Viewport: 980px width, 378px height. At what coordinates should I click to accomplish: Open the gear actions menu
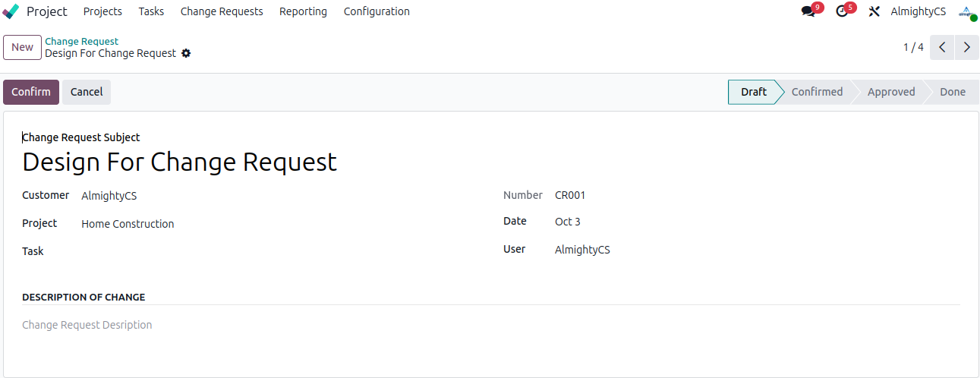[186, 54]
